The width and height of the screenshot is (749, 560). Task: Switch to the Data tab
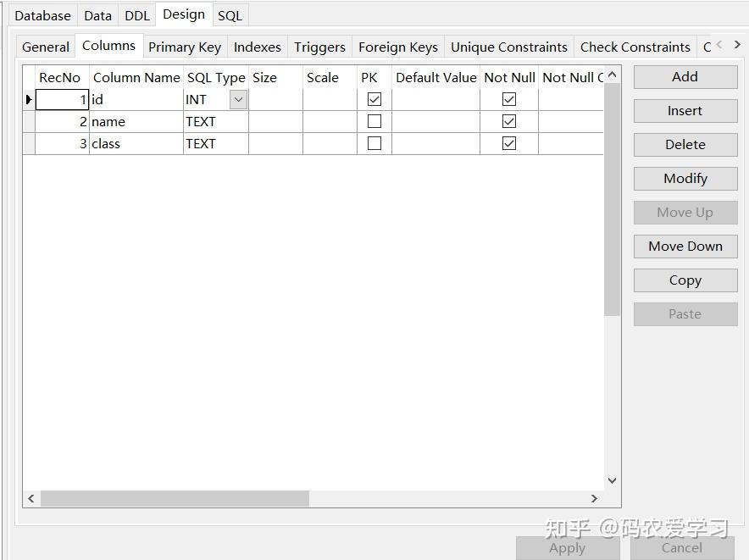(97, 14)
